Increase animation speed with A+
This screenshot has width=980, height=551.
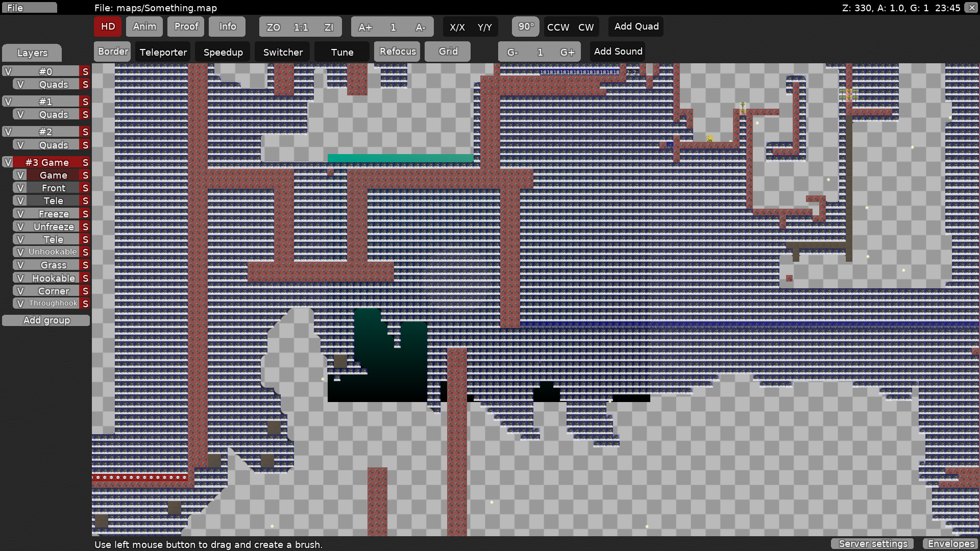365,27
